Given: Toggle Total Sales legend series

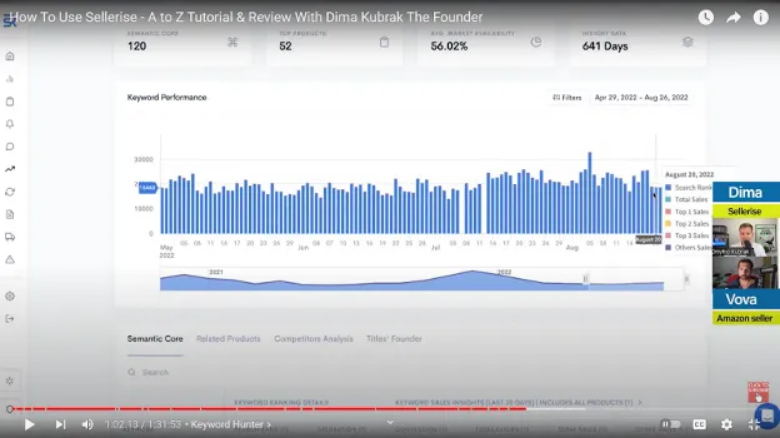Looking at the screenshot, I should 687,200.
